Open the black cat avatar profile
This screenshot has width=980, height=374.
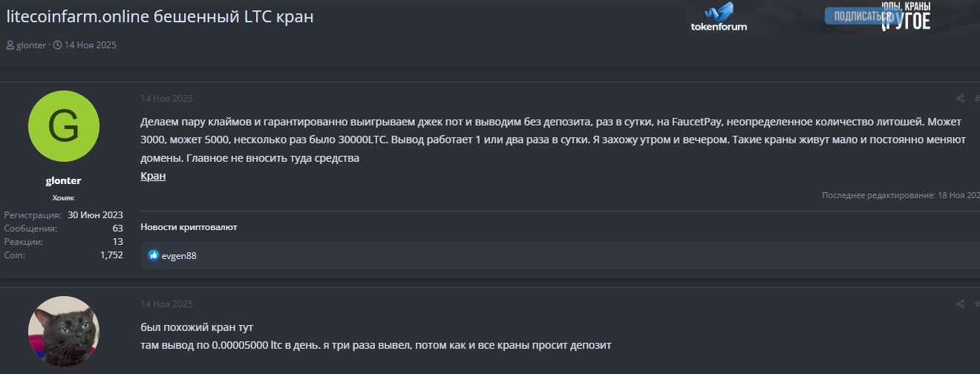click(x=63, y=332)
